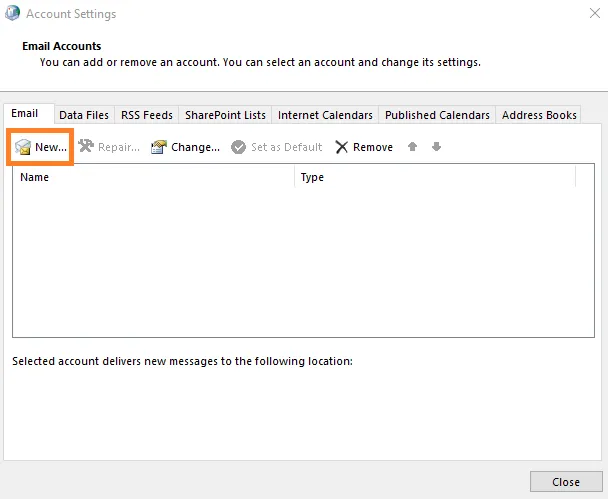This screenshot has height=499, width=608.
Task: Click the Close button
Action: click(x=566, y=482)
